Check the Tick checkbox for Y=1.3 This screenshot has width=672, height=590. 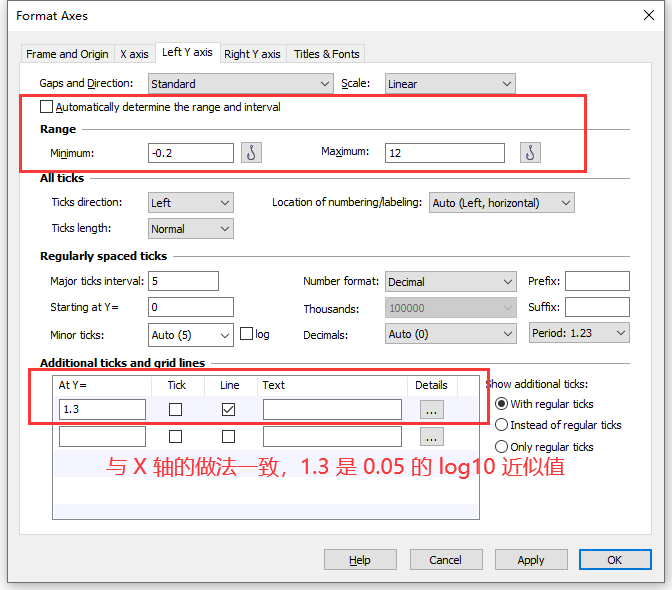coord(176,409)
